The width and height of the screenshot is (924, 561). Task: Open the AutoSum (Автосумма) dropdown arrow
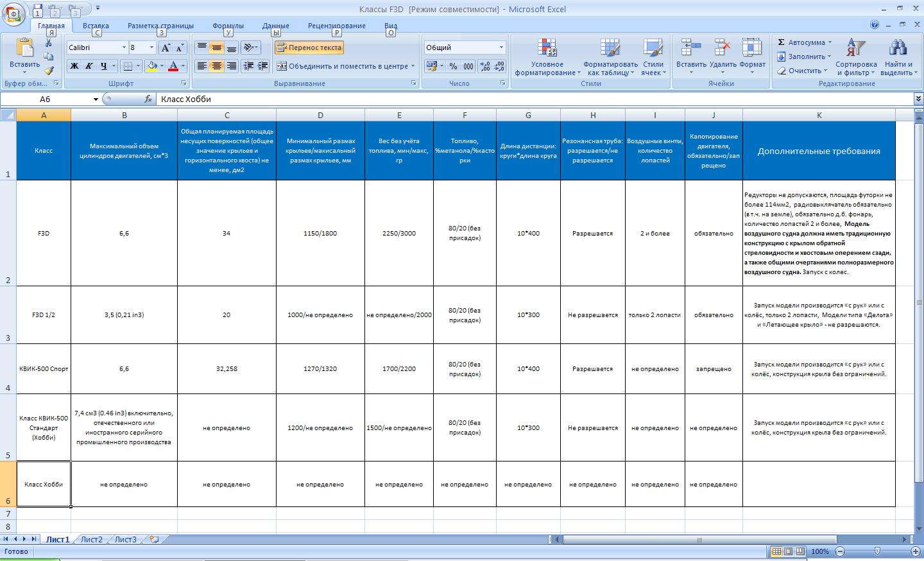pos(830,42)
